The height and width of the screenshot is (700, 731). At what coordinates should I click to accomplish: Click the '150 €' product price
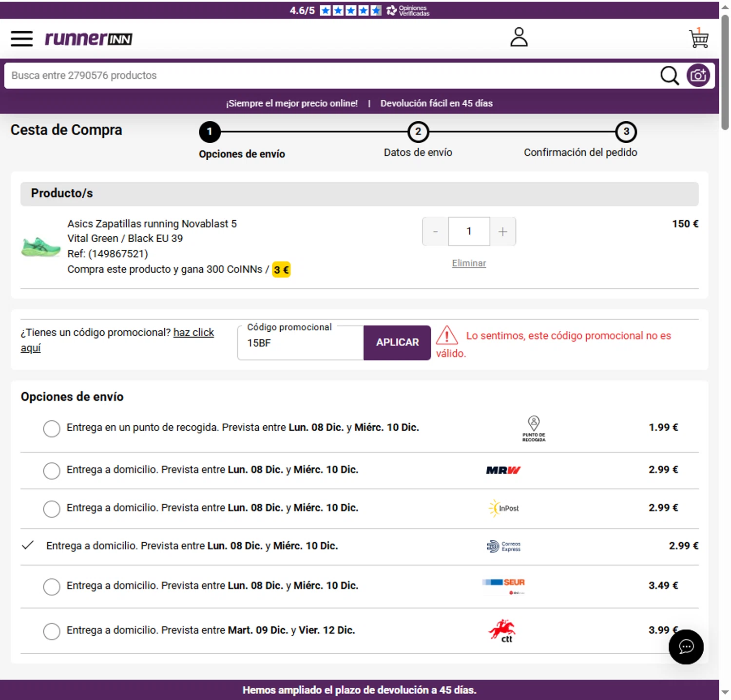pos(685,224)
